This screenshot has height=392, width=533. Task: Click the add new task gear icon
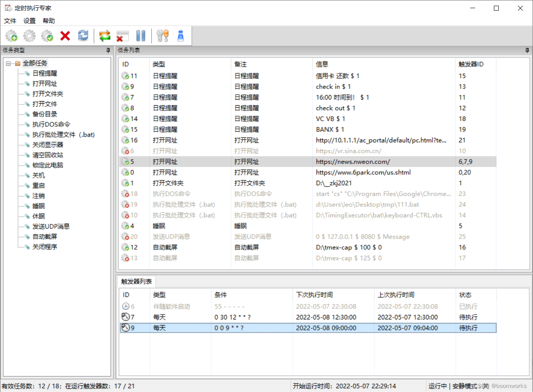point(11,36)
